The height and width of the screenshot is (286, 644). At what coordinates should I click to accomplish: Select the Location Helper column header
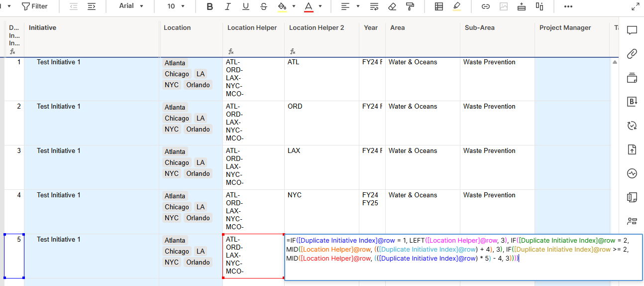(x=254, y=39)
